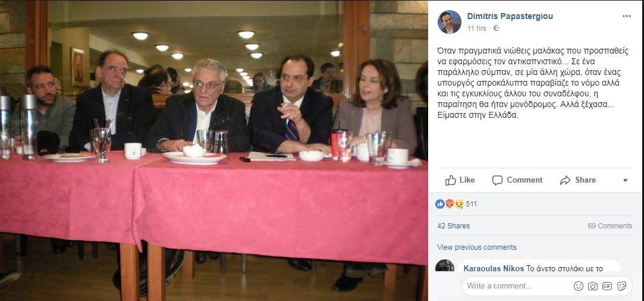Click the public globe privacy icon

[497, 29]
